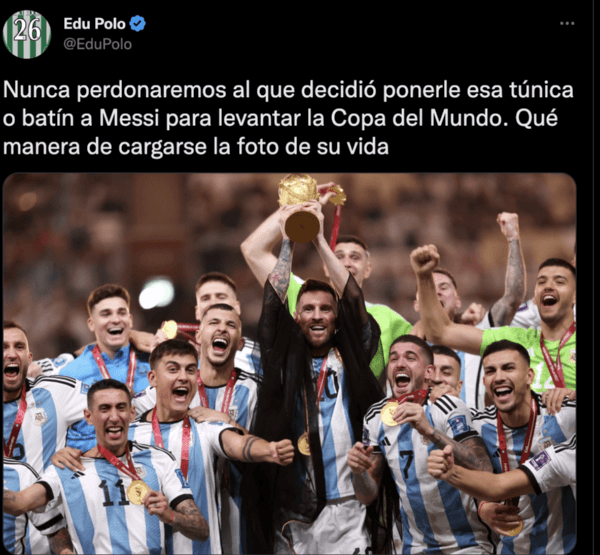Open the attached celebration photo

point(289,364)
